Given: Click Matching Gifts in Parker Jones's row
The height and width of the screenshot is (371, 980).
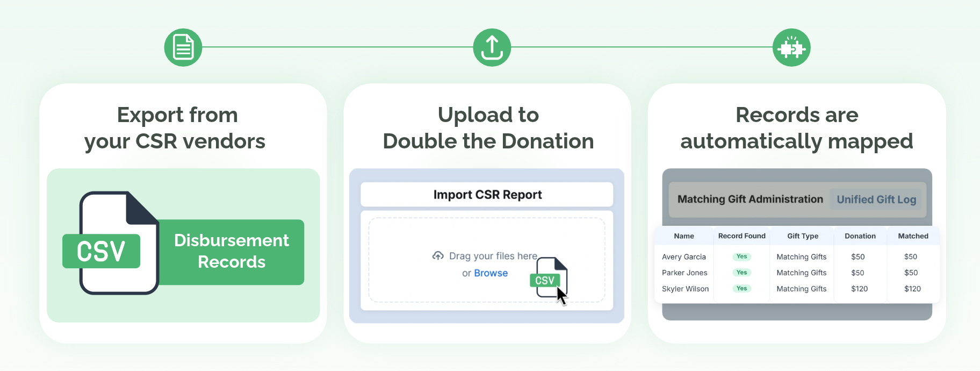Looking at the screenshot, I should pyautogui.click(x=801, y=273).
